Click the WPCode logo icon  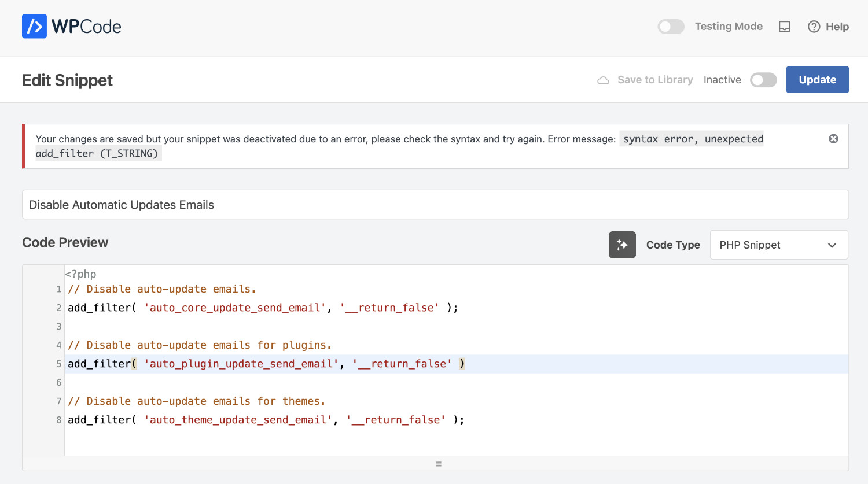coord(34,27)
